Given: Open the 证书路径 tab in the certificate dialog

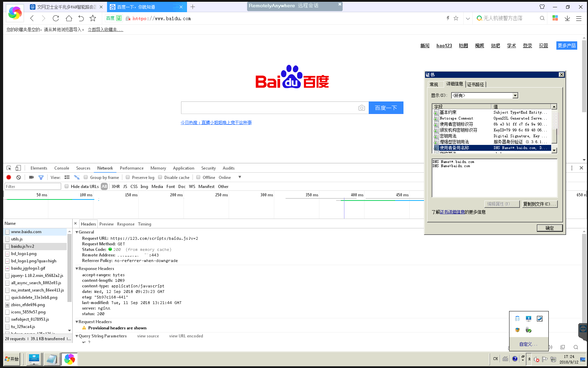Looking at the screenshot, I should (475, 84).
